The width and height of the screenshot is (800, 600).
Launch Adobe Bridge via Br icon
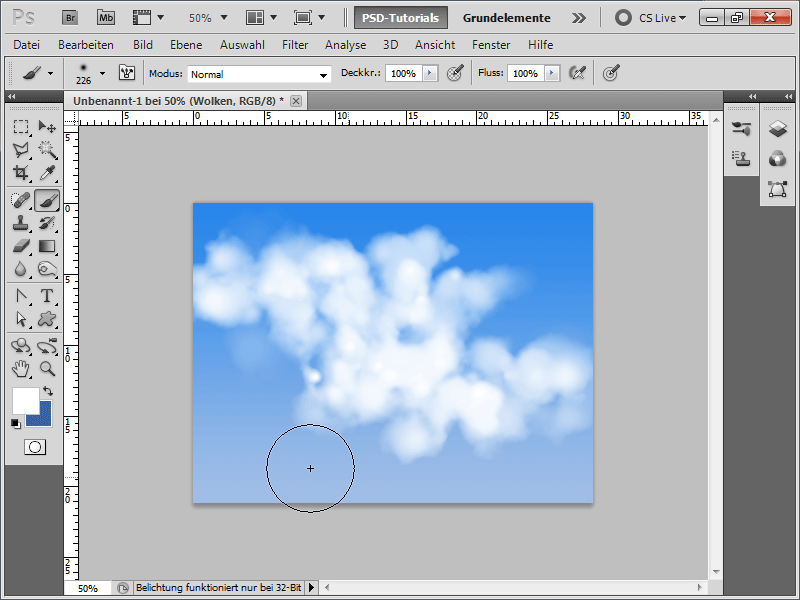pos(70,18)
